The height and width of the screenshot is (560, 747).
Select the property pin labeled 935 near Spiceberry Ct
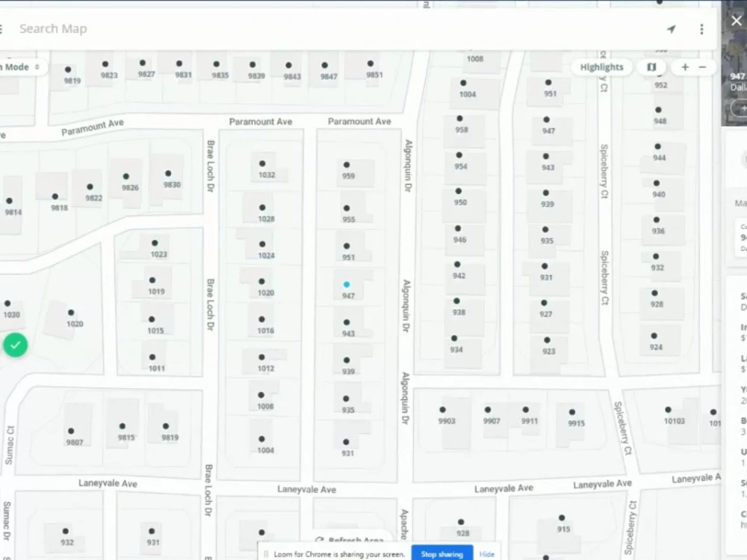[545, 229]
